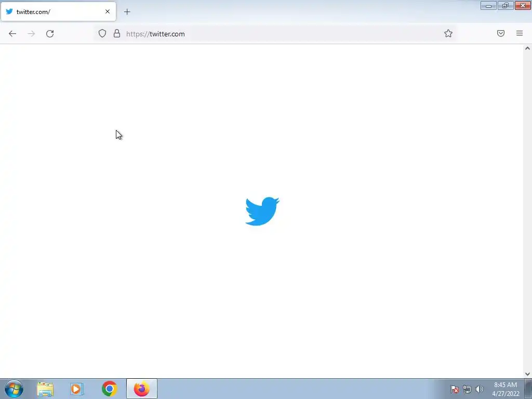Save page to Pocket
The height and width of the screenshot is (399, 532).
pyautogui.click(x=501, y=33)
